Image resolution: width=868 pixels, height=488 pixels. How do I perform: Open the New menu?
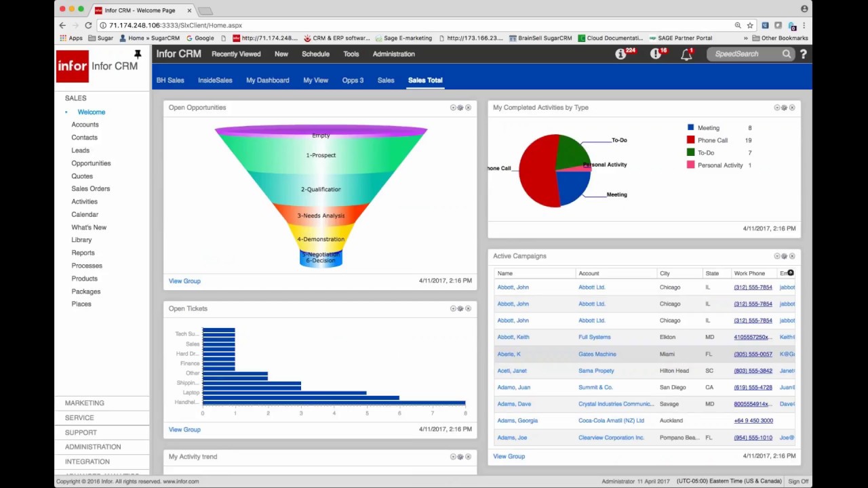281,54
